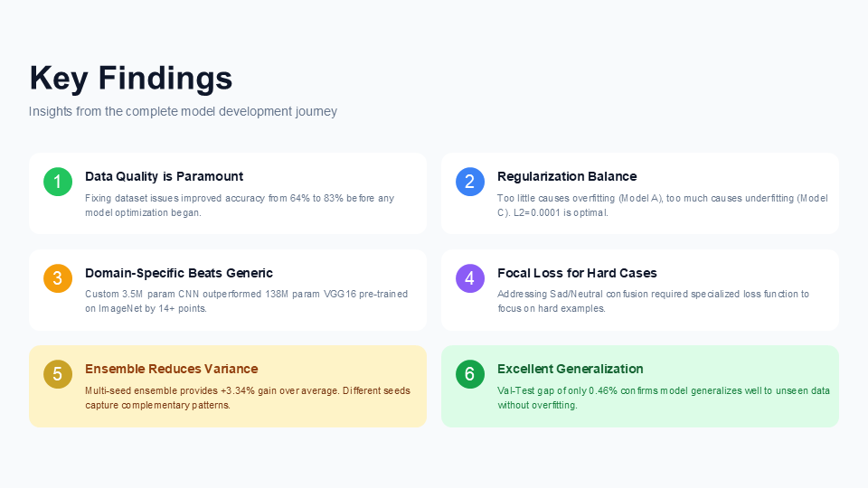Image resolution: width=868 pixels, height=488 pixels.
Task: Click the Excellent Generalization heading
Action: tap(571, 369)
